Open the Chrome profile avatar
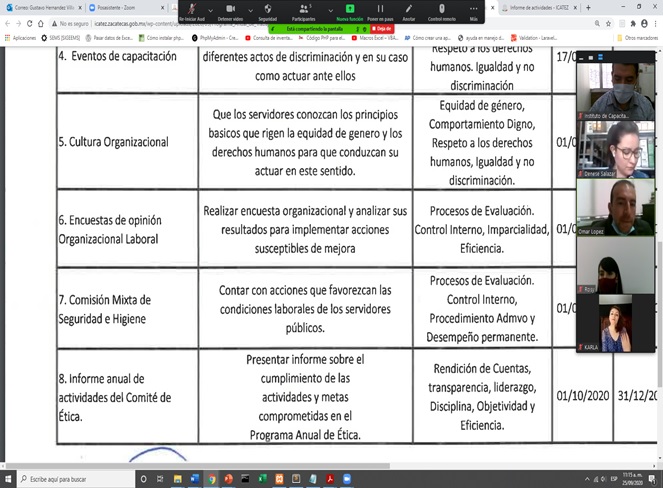663x488 pixels. [x=644, y=24]
